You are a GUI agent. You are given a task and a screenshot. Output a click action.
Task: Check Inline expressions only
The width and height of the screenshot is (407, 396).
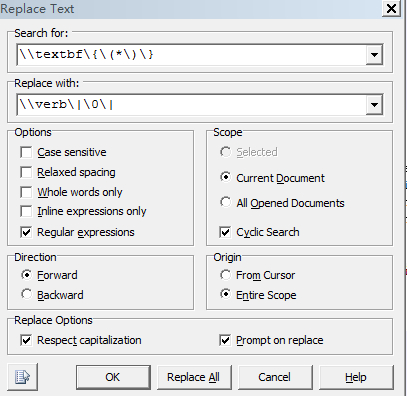(26, 211)
